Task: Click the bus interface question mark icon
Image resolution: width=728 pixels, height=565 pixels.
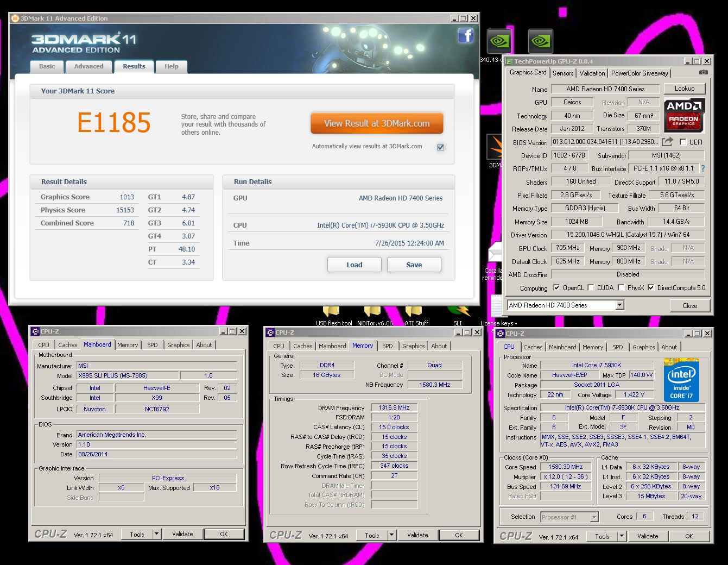Action: pyautogui.click(x=703, y=168)
